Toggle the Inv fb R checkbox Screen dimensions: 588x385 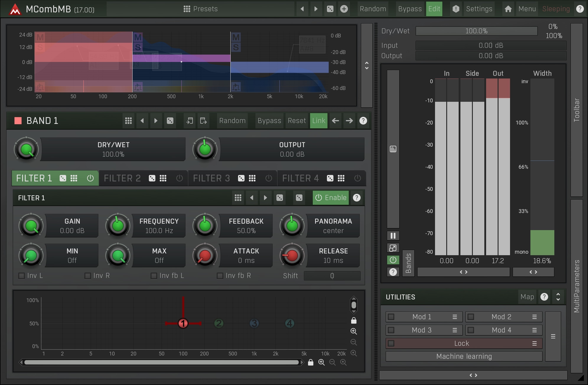[220, 276]
